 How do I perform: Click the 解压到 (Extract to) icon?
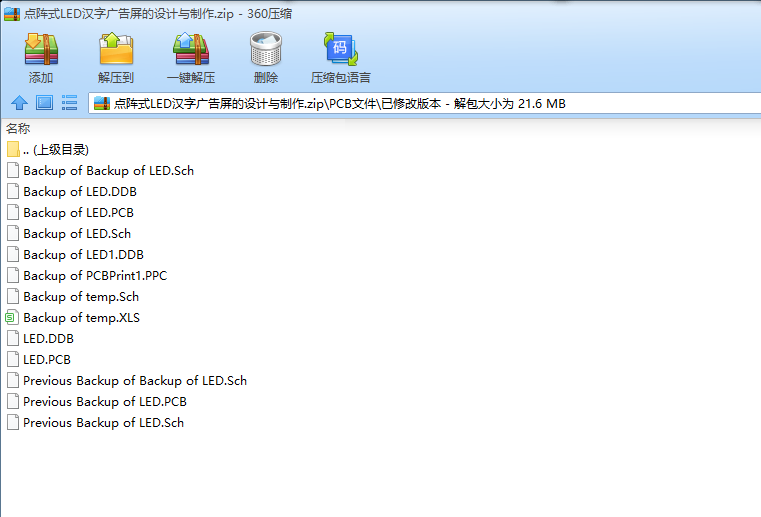[116, 49]
